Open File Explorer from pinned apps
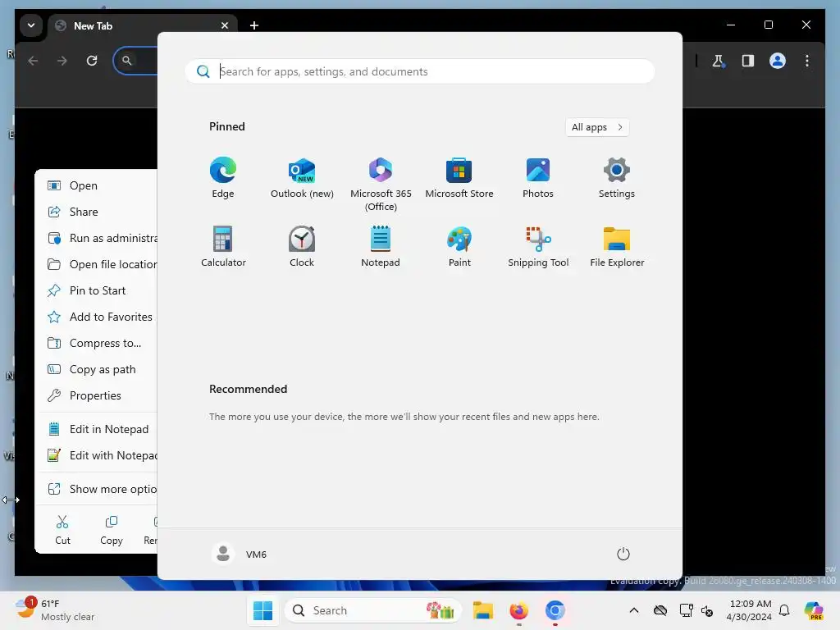840x630 pixels. (617, 247)
